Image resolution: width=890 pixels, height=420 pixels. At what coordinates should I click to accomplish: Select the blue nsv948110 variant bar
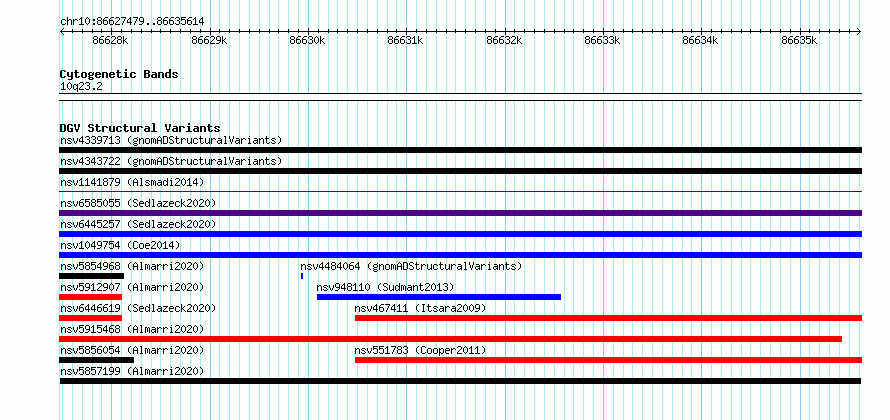coord(439,297)
